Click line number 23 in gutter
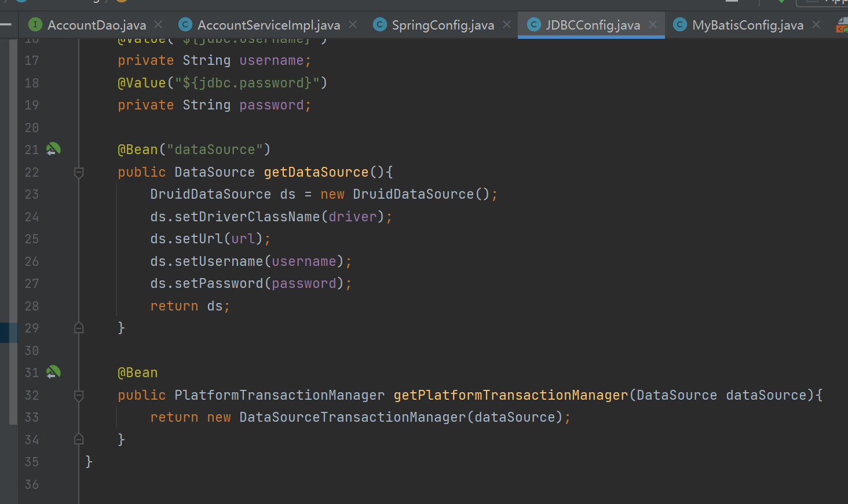848x504 pixels. (32, 194)
